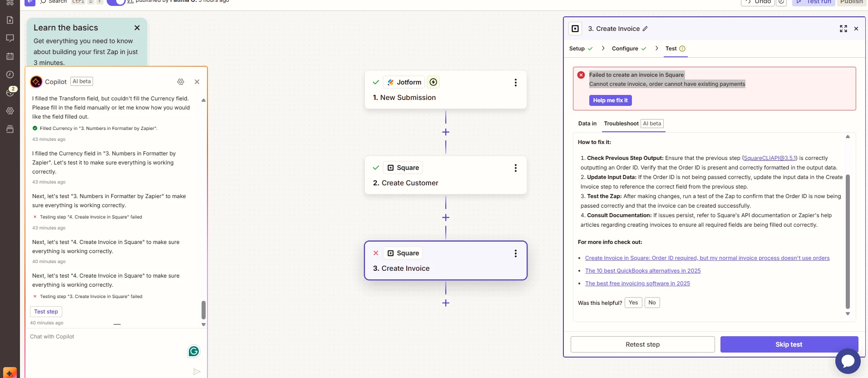This screenshot has height=378, width=868.
Task: Select the Jotform New Submission step card
Action: tap(446, 90)
